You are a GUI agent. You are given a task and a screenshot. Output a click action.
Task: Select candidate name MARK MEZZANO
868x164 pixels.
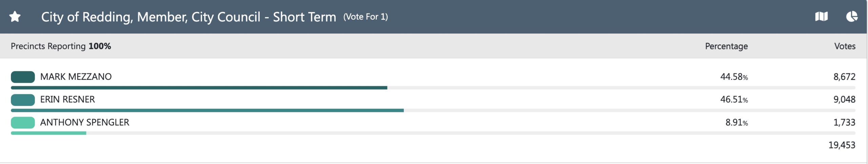click(76, 77)
